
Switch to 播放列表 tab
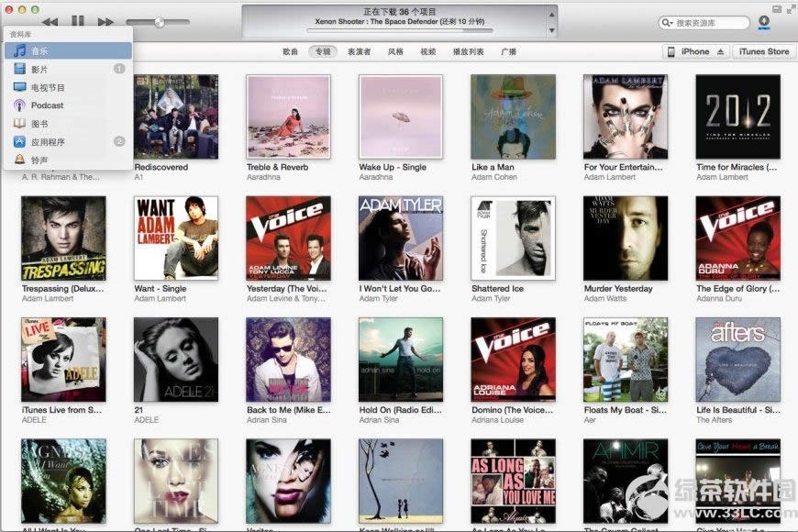coord(468,51)
